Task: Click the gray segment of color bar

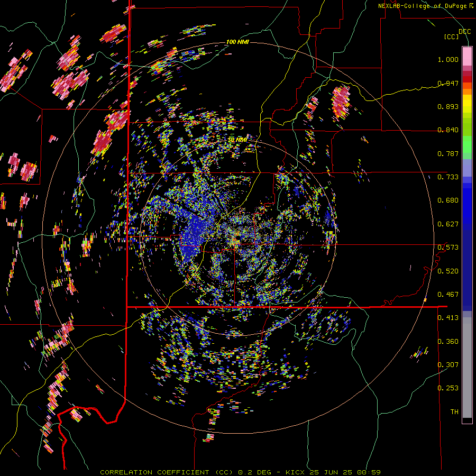Action: [467, 368]
